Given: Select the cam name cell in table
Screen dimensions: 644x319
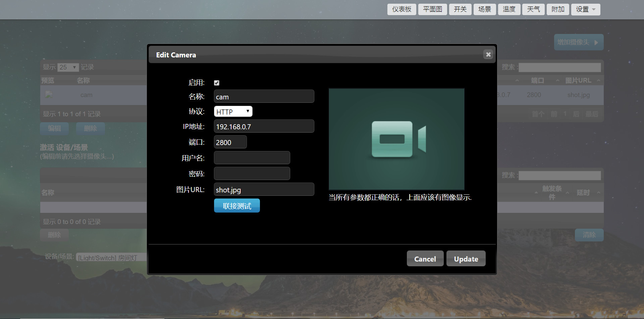Looking at the screenshot, I should (86, 95).
